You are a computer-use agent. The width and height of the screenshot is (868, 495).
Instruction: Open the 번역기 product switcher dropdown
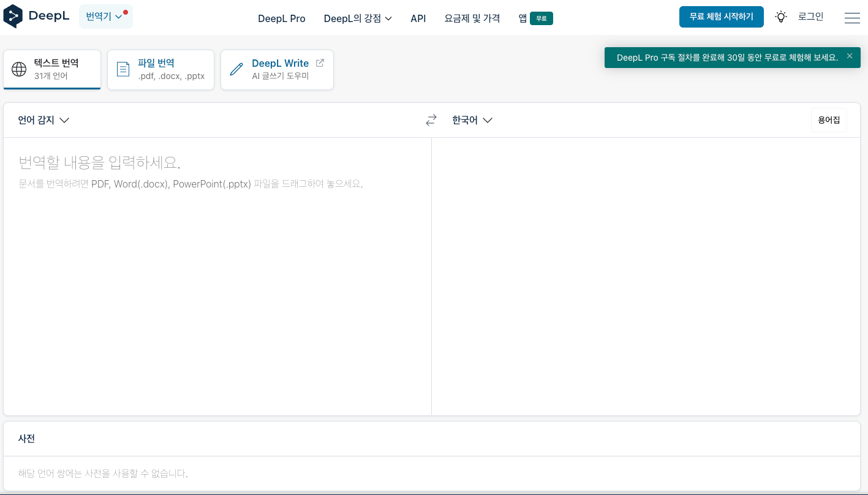106,17
